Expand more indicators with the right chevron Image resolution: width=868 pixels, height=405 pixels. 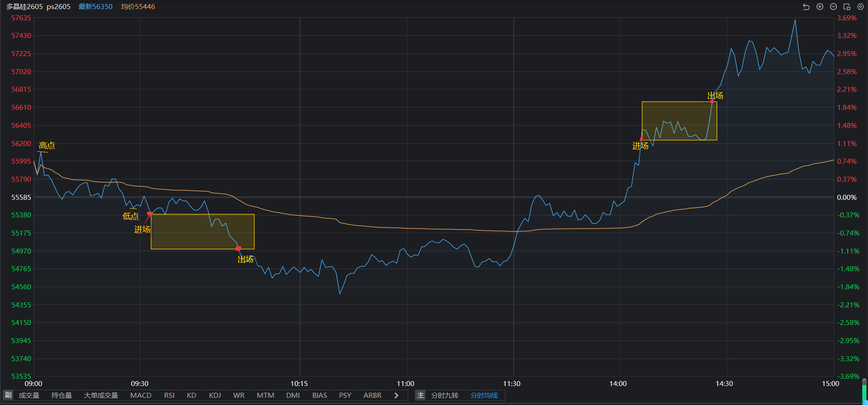pyautogui.click(x=396, y=396)
